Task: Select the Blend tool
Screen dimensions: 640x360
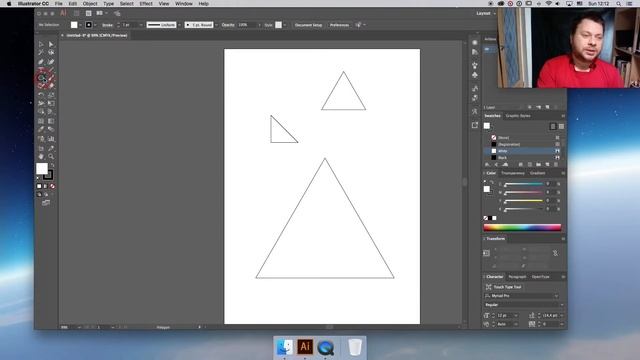Action: tap(51, 129)
